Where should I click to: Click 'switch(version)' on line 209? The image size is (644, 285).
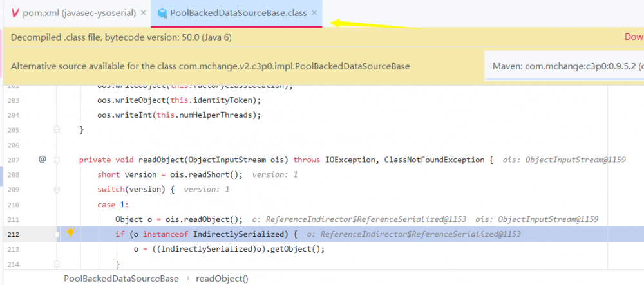pos(131,189)
